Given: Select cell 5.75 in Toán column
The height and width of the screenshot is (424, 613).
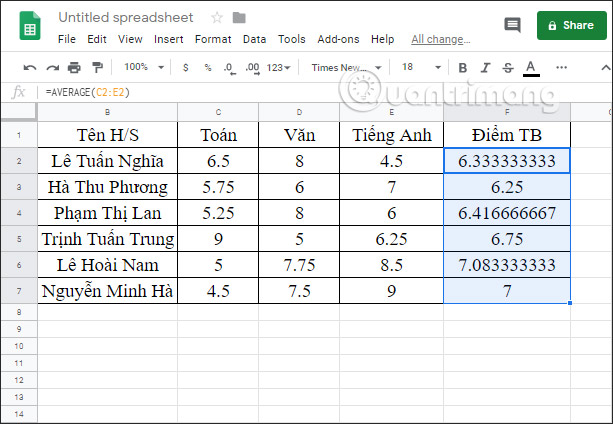Looking at the screenshot, I should pyautogui.click(x=218, y=187).
